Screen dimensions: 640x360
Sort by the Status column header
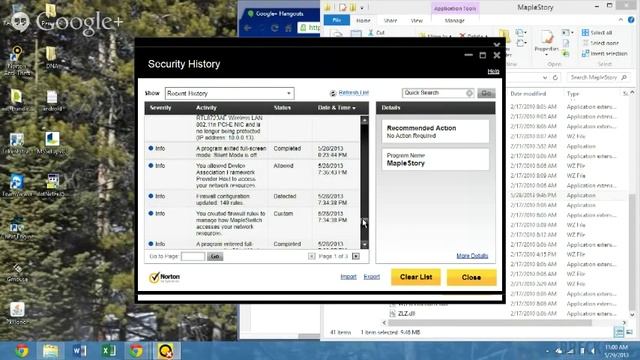coord(282,108)
